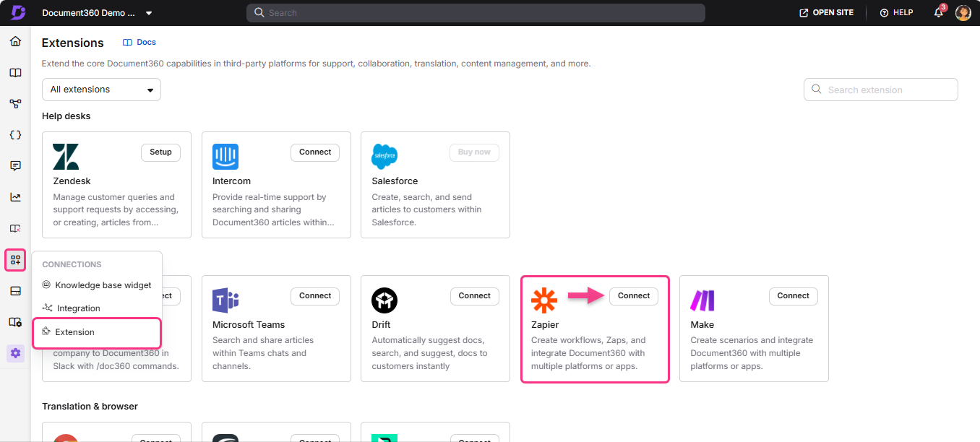The height and width of the screenshot is (442, 980).
Task: Open the Connections grid icon in sidebar
Action: (x=14, y=260)
